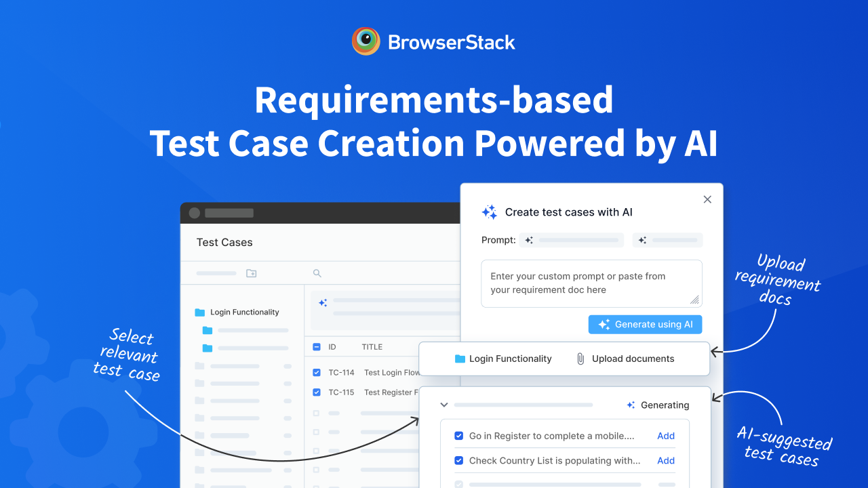
Task: Click the Check Country List suggestion text
Action: (555, 460)
